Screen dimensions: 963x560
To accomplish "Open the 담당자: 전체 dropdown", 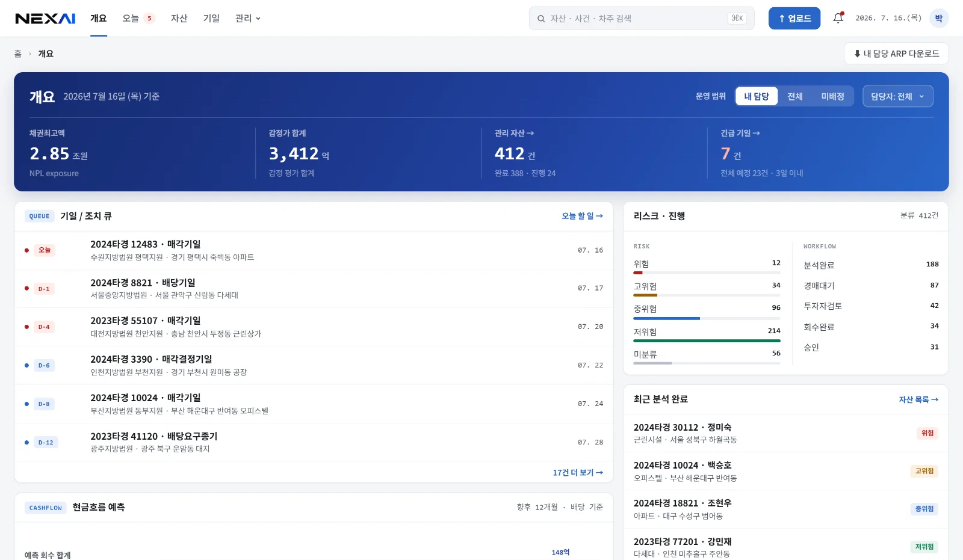I will pos(897,96).
